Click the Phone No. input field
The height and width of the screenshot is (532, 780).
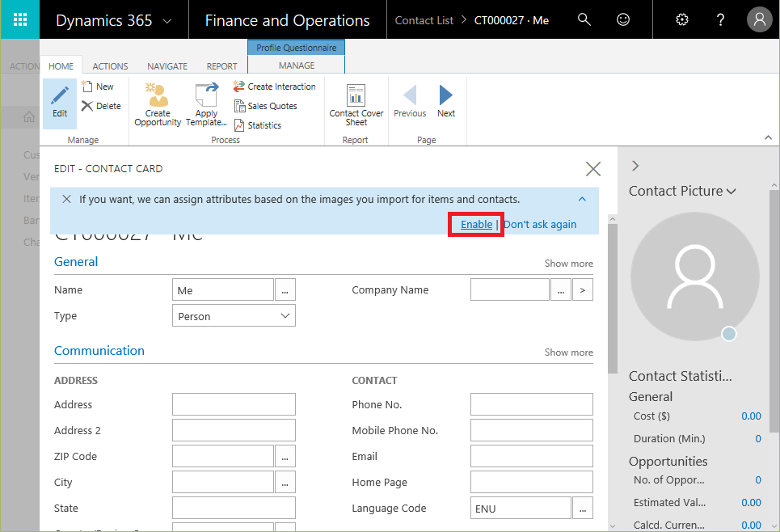[532, 404]
